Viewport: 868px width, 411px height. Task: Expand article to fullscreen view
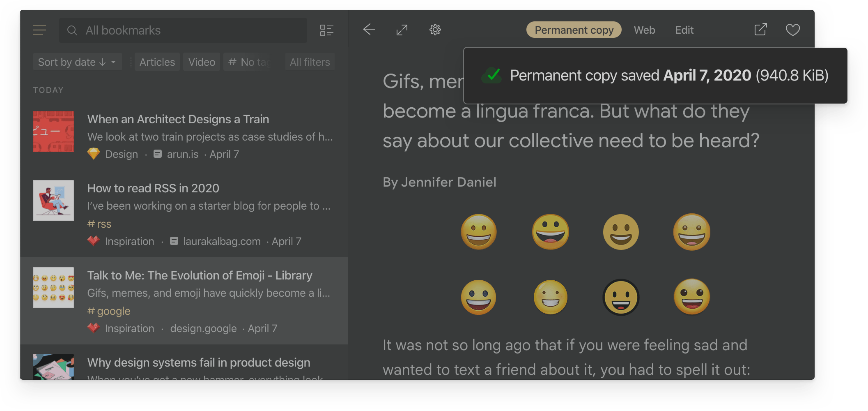(402, 30)
